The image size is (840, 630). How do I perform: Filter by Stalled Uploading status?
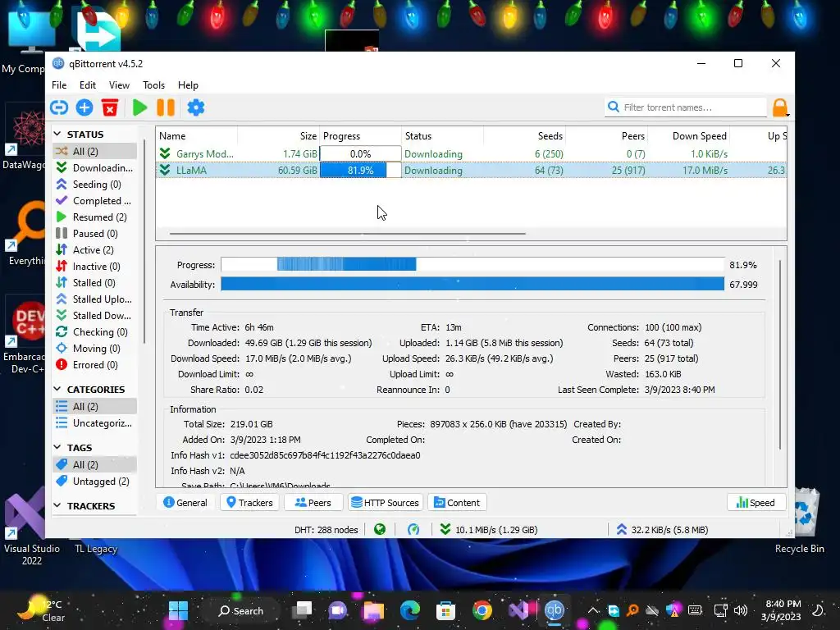(x=95, y=299)
